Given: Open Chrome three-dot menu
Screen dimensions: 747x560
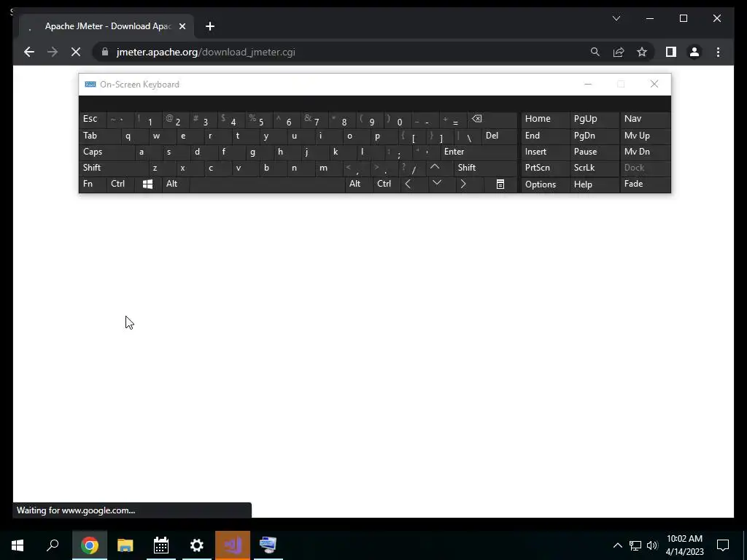Looking at the screenshot, I should tap(718, 52).
